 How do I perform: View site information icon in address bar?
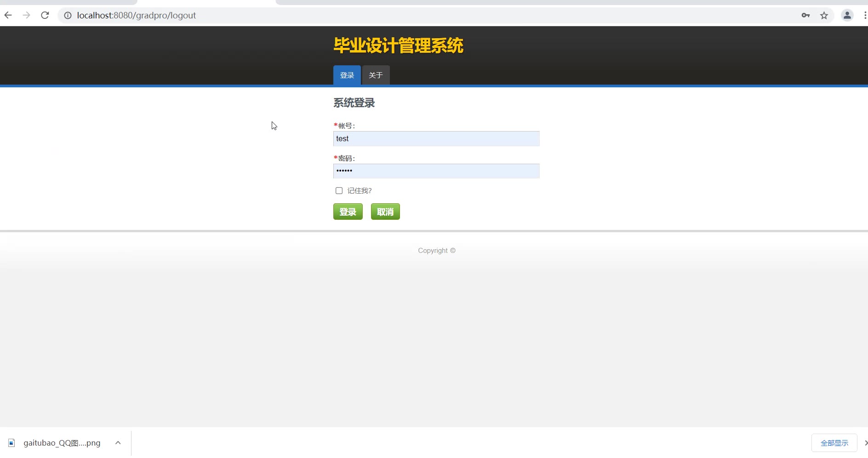coord(68,16)
